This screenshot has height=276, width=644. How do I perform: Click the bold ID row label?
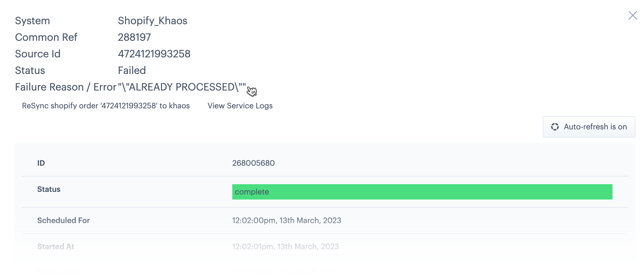(x=41, y=163)
